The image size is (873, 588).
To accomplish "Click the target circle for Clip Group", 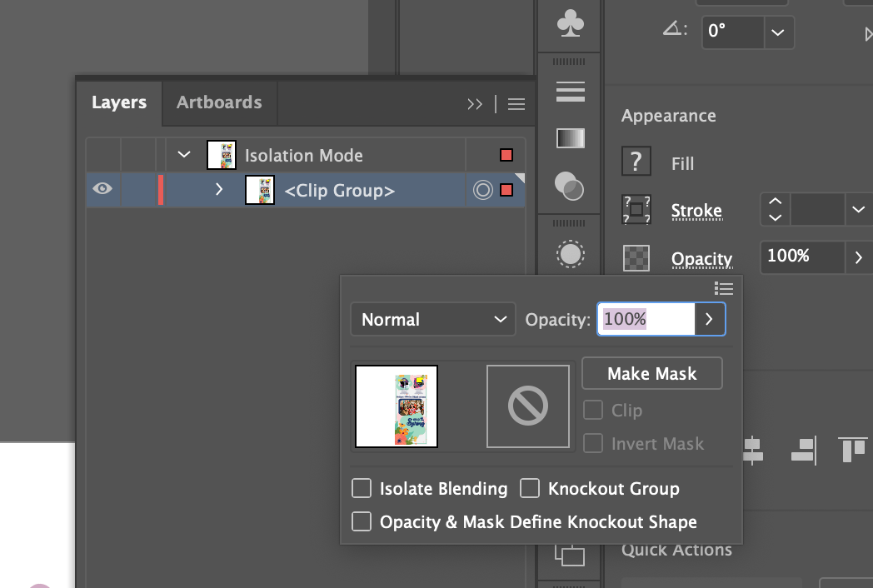I will click(482, 191).
